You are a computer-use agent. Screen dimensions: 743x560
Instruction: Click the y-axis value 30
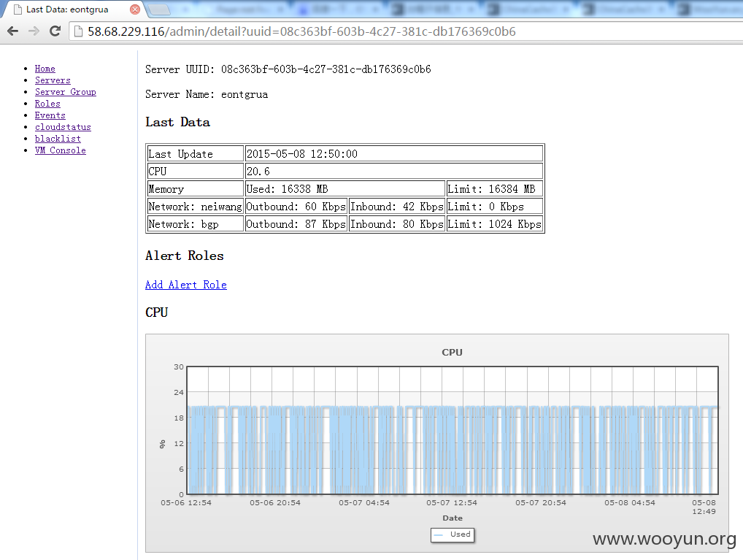tap(179, 367)
